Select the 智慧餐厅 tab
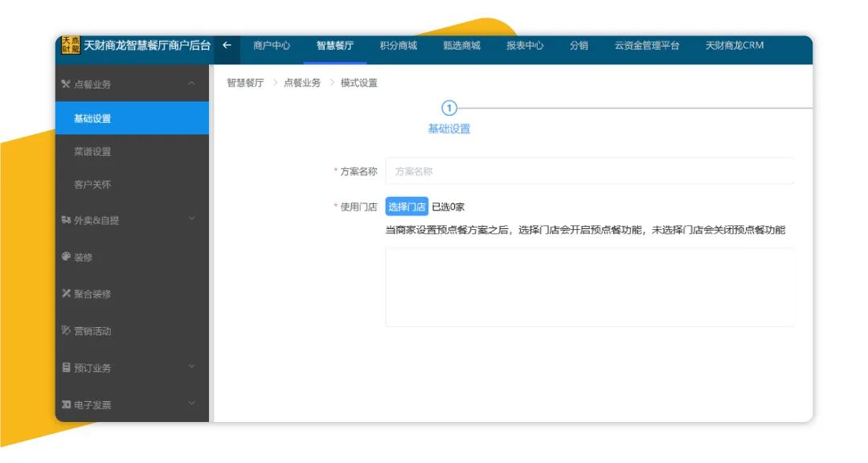 tap(335, 45)
